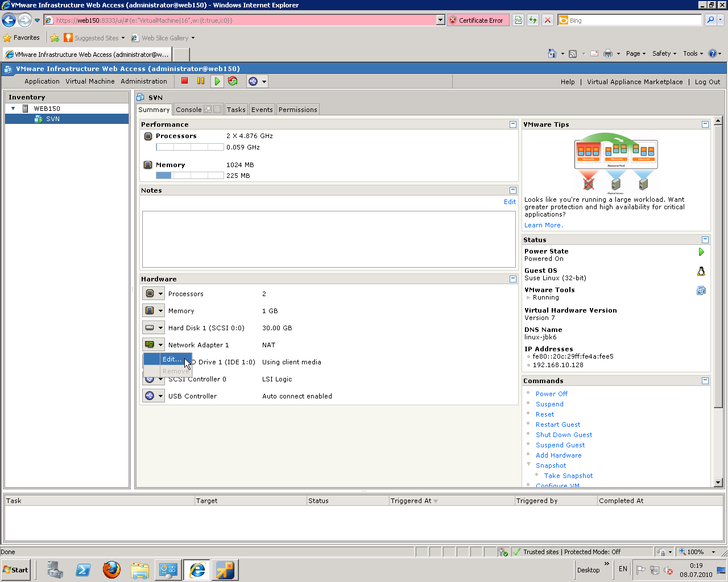This screenshot has width=728, height=582.
Task: Collapse the Commands panel
Action: click(x=705, y=381)
